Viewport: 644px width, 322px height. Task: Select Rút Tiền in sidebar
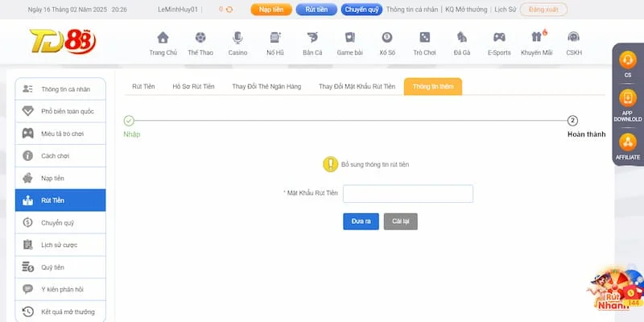[60, 200]
